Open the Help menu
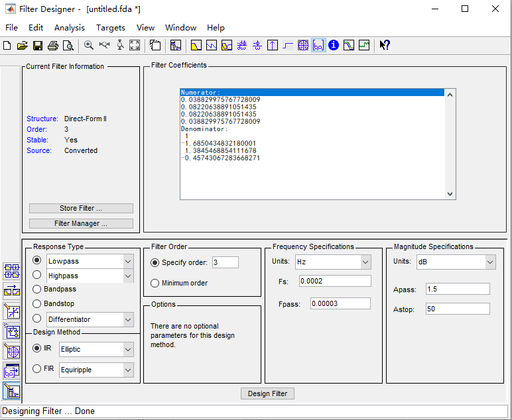 [x=216, y=28]
